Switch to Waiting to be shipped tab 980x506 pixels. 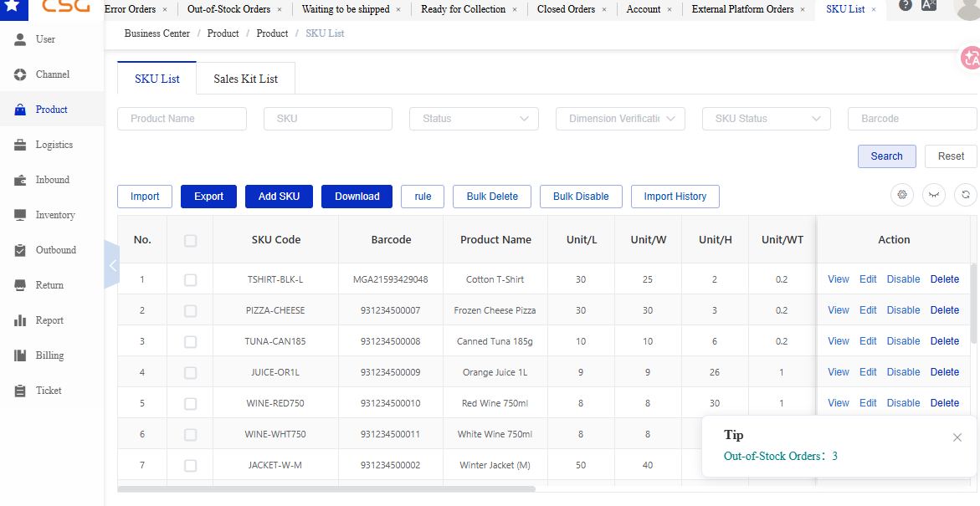click(346, 9)
